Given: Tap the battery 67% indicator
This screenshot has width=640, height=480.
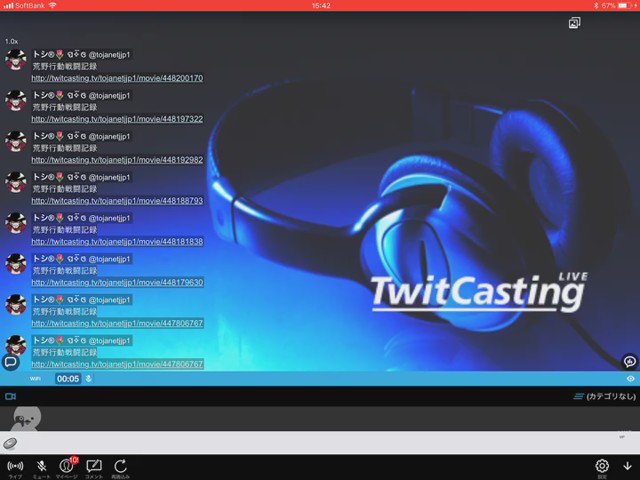Looking at the screenshot, I should point(618,5).
